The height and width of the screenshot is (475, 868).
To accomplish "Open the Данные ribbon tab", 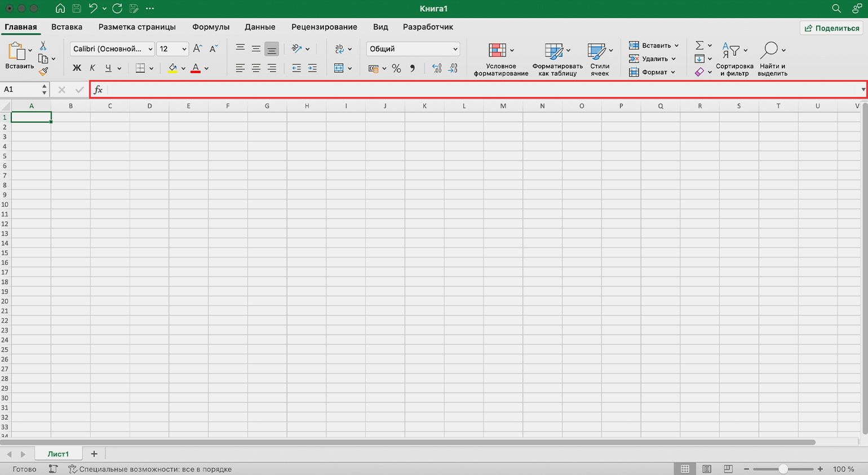I will [260, 27].
